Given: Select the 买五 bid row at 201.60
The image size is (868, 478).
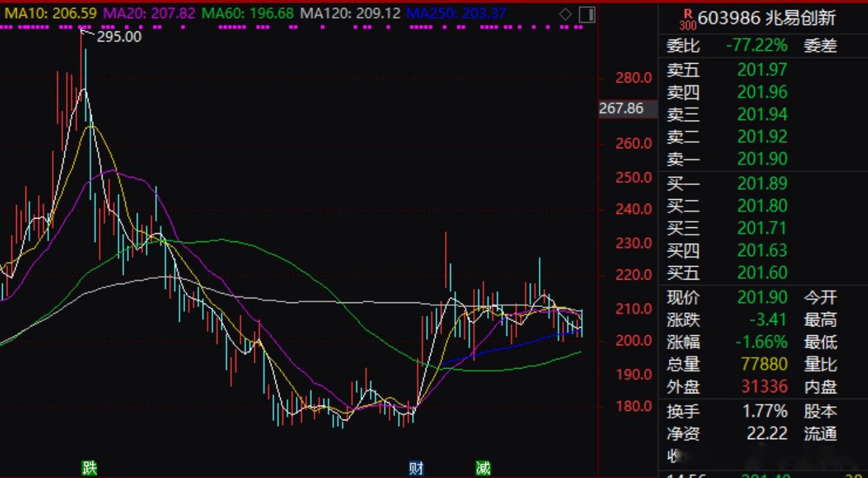Looking at the screenshot, I should coord(727,273).
